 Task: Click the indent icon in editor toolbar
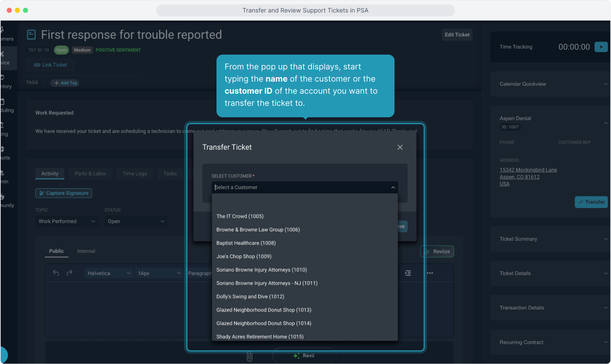click(x=408, y=273)
